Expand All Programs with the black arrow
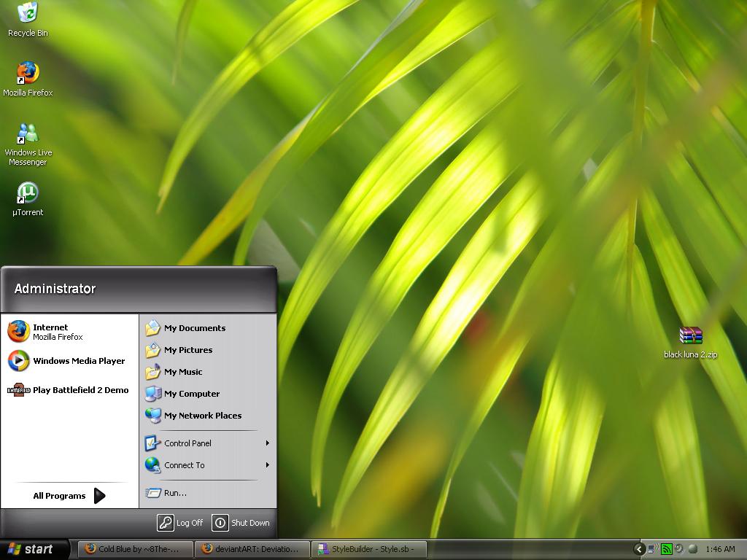This screenshot has width=747, height=560. click(x=99, y=496)
